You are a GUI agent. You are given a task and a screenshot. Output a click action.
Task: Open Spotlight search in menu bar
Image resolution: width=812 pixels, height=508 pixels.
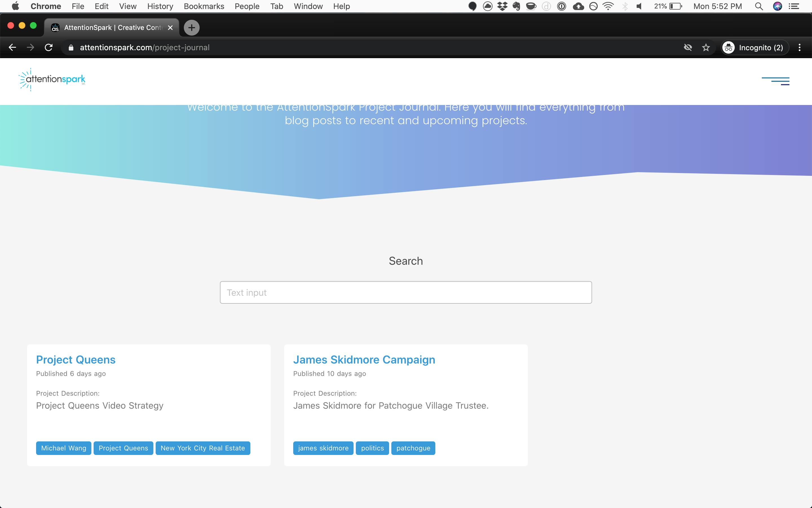pos(759,6)
